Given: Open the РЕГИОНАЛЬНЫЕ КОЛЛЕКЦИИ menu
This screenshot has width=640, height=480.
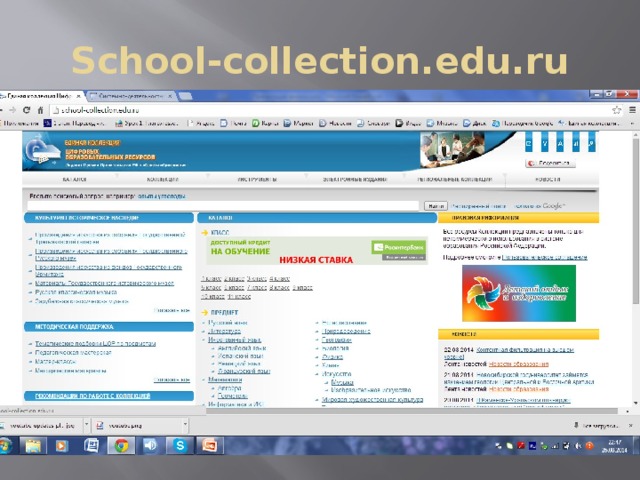Looking at the screenshot, I should point(455,179).
